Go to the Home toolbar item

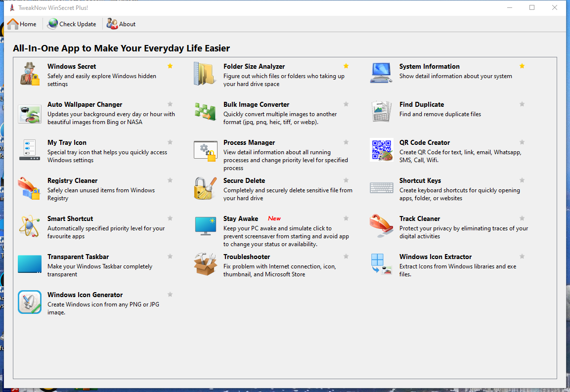point(22,24)
